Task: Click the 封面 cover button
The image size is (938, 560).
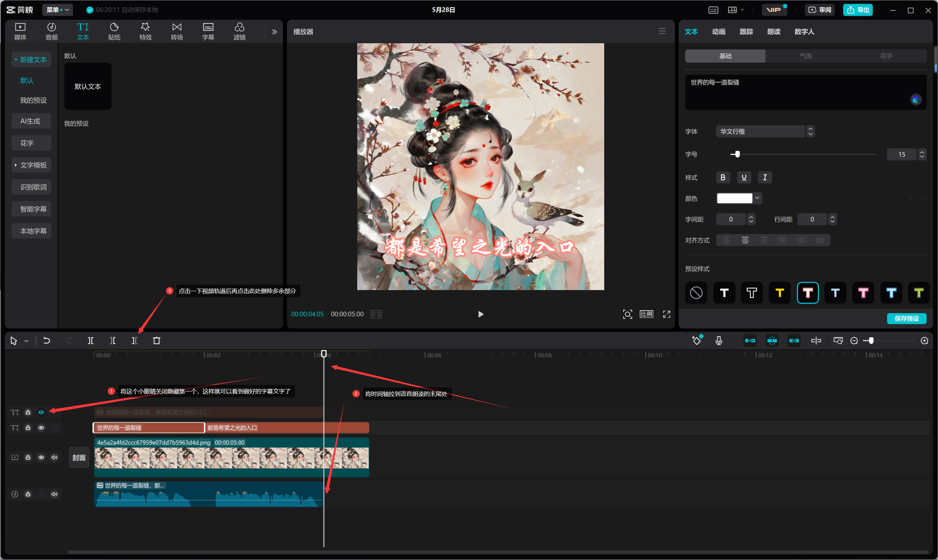Action: click(x=79, y=457)
